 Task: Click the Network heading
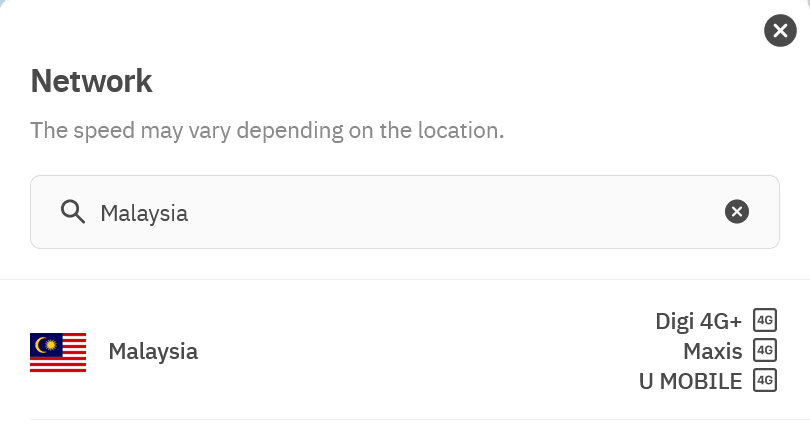pos(92,81)
